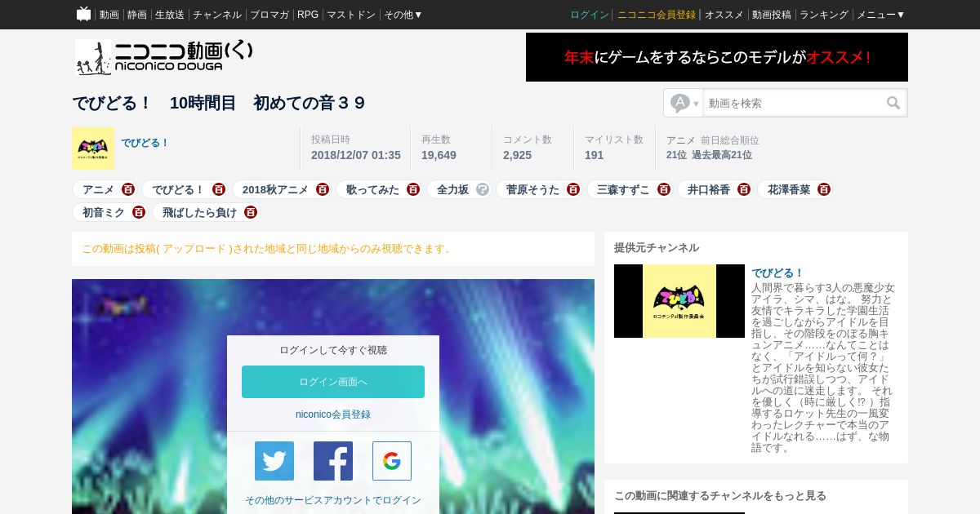
Task: Expand the その他 dropdown in top bar
Action: 403,15
